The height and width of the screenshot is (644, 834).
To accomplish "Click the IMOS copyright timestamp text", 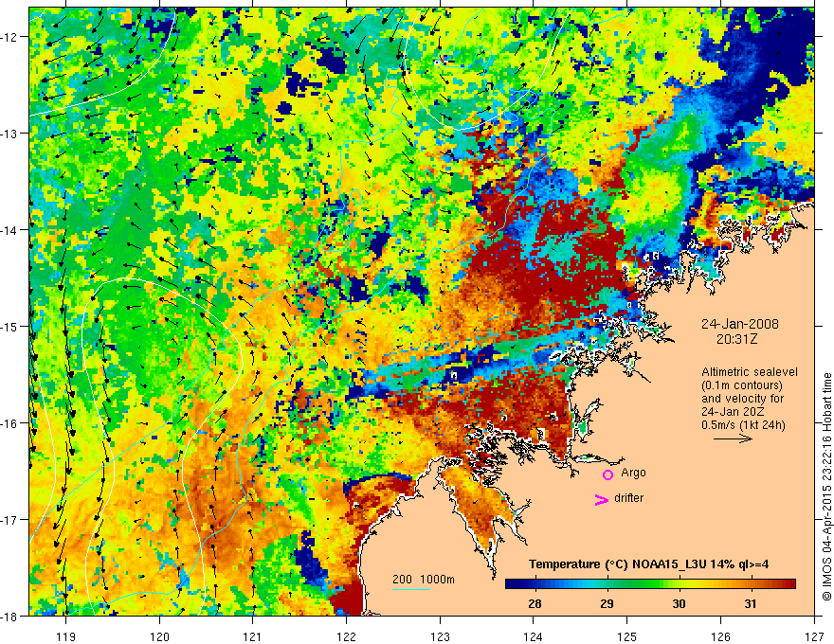I will point(826,486).
